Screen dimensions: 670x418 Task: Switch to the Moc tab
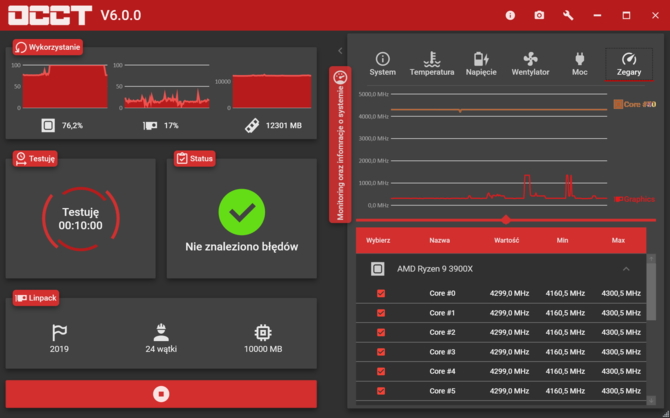point(579,64)
